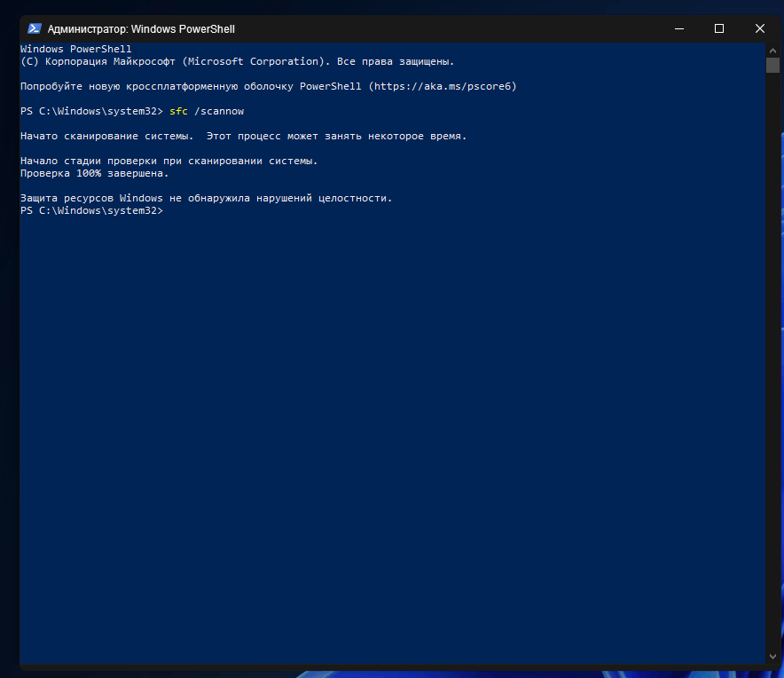
Task: Click the PowerShell icon in the title bar
Action: (34, 28)
